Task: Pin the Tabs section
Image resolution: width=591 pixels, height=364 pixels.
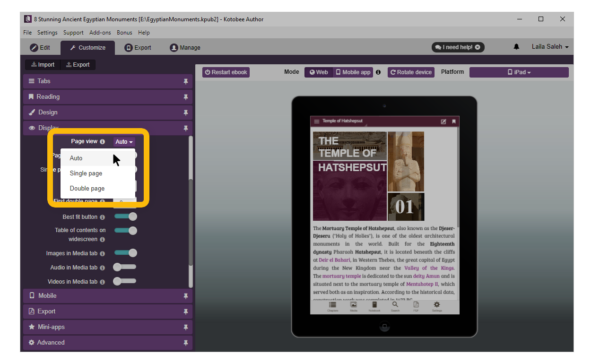Action: click(x=186, y=81)
